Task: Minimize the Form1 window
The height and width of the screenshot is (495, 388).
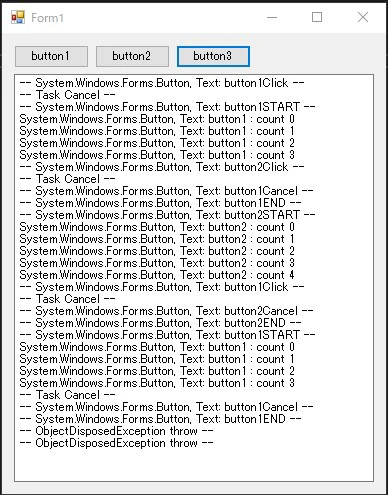Action: coord(272,17)
